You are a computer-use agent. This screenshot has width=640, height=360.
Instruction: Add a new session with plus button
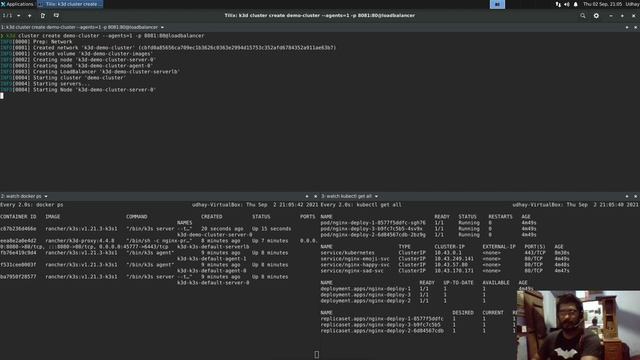pyautogui.click(x=29, y=16)
